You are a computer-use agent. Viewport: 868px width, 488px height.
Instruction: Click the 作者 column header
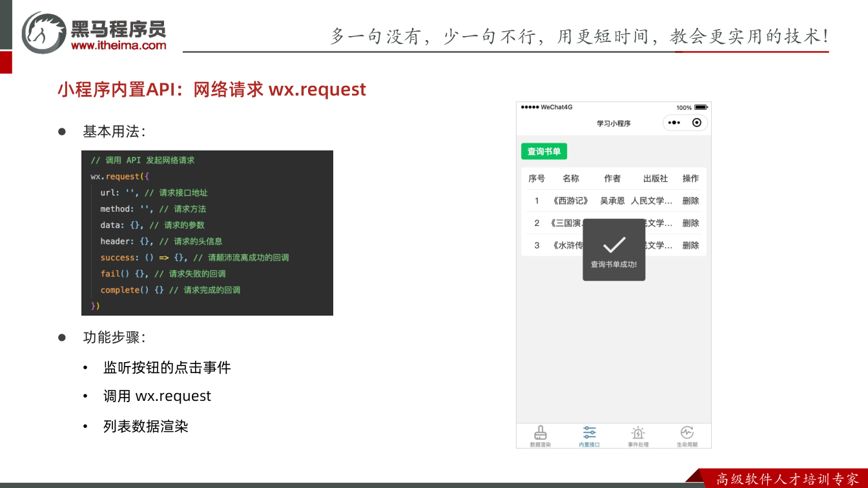click(x=612, y=178)
